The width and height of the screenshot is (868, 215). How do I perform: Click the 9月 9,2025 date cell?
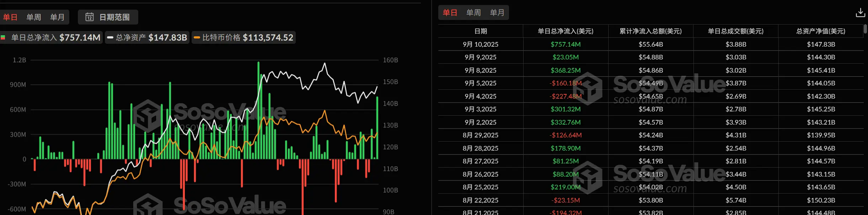(481, 57)
